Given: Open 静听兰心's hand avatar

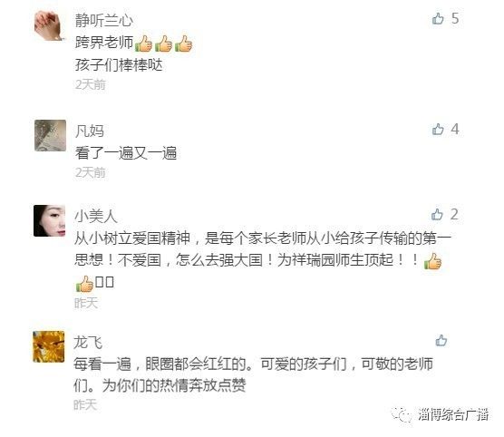Looking at the screenshot, I should pos(50,25).
